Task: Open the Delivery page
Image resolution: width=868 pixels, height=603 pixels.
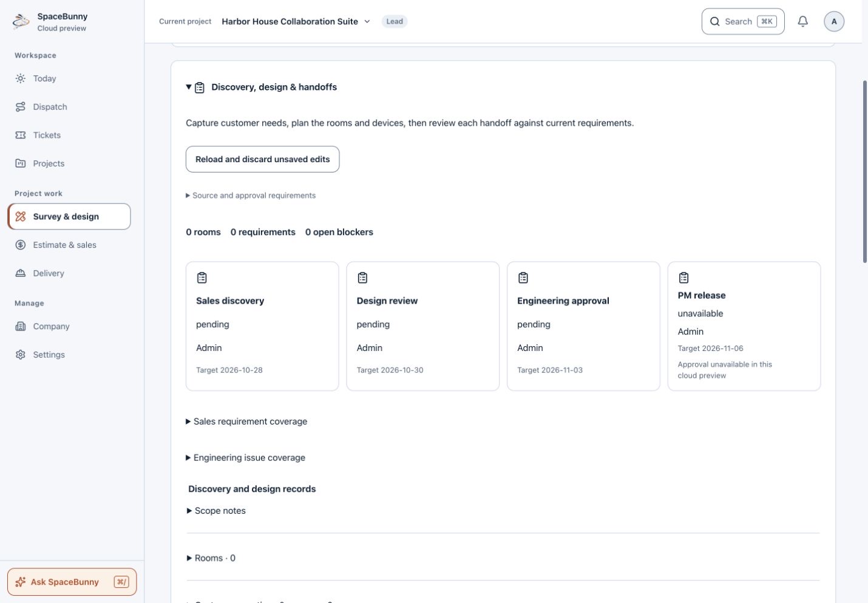Action: click(69, 273)
